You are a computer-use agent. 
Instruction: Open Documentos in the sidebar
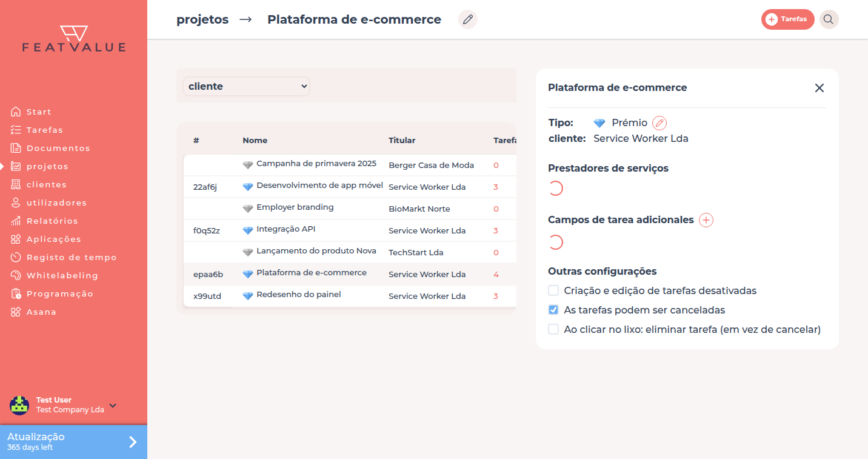click(58, 148)
